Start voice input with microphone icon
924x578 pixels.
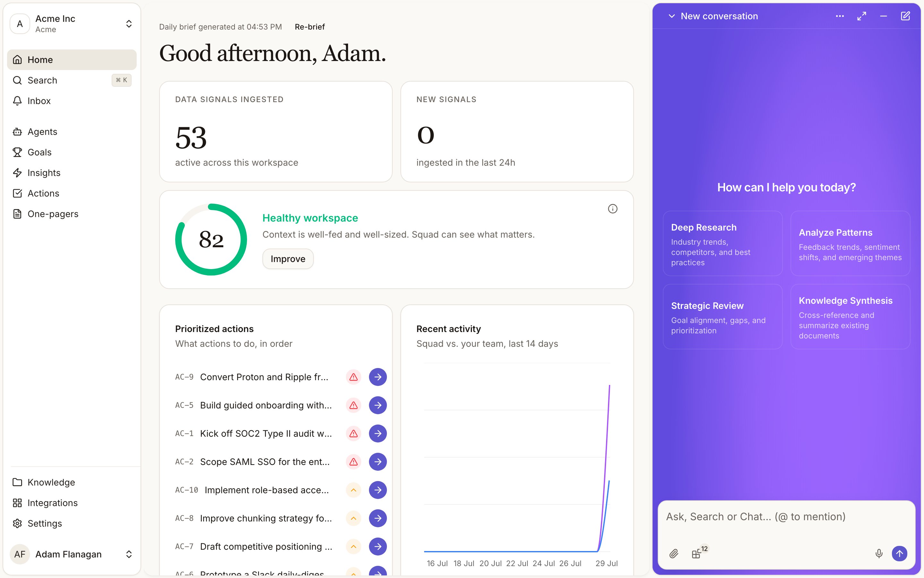pos(879,554)
